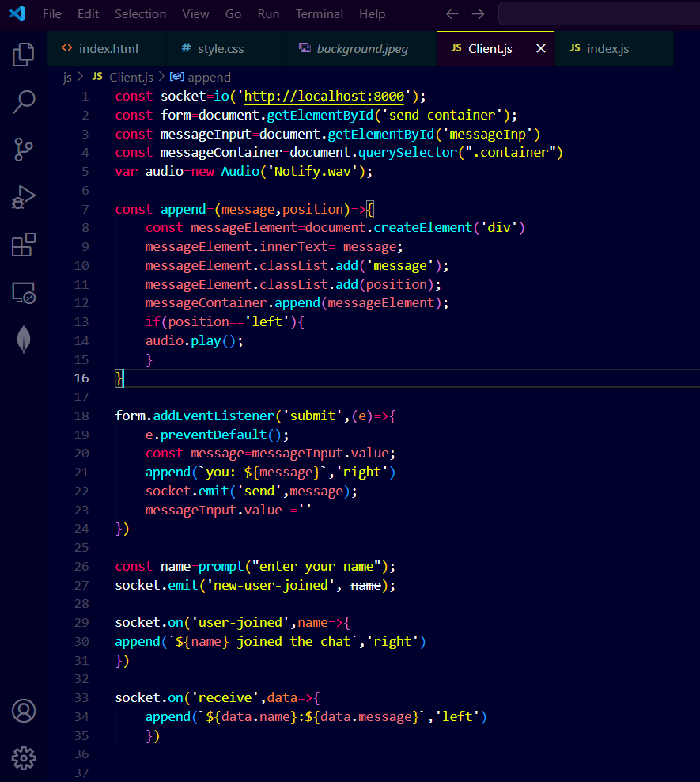700x782 pixels.
Task: Click 'div' string on line 8
Action: pyautogui.click(x=499, y=228)
